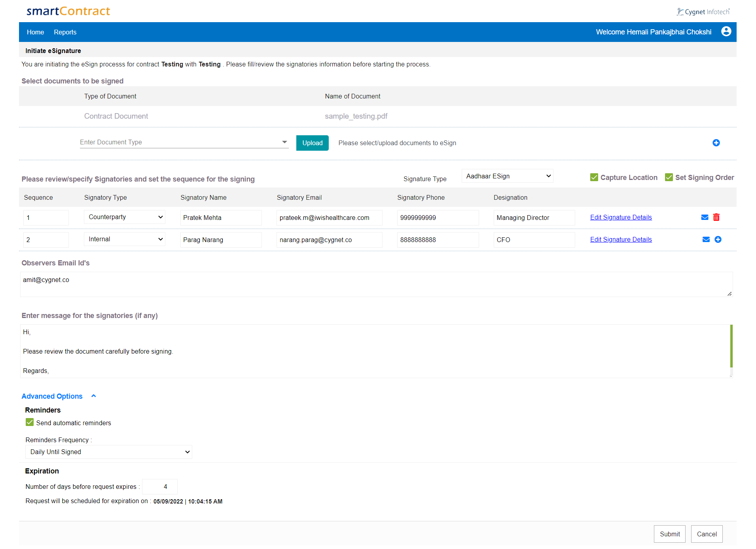Click the Signatory Phone column header
This screenshot has width=756, height=549.
coord(421,197)
